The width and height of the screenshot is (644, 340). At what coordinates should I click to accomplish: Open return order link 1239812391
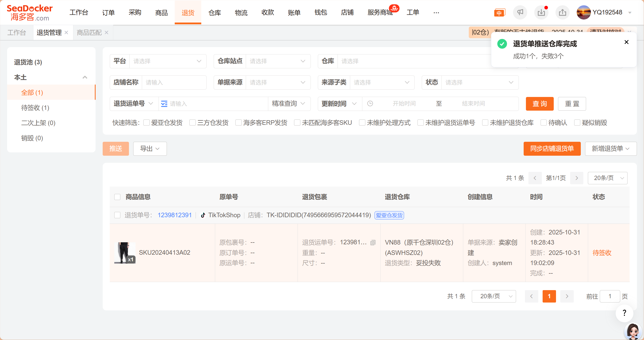pos(174,215)
